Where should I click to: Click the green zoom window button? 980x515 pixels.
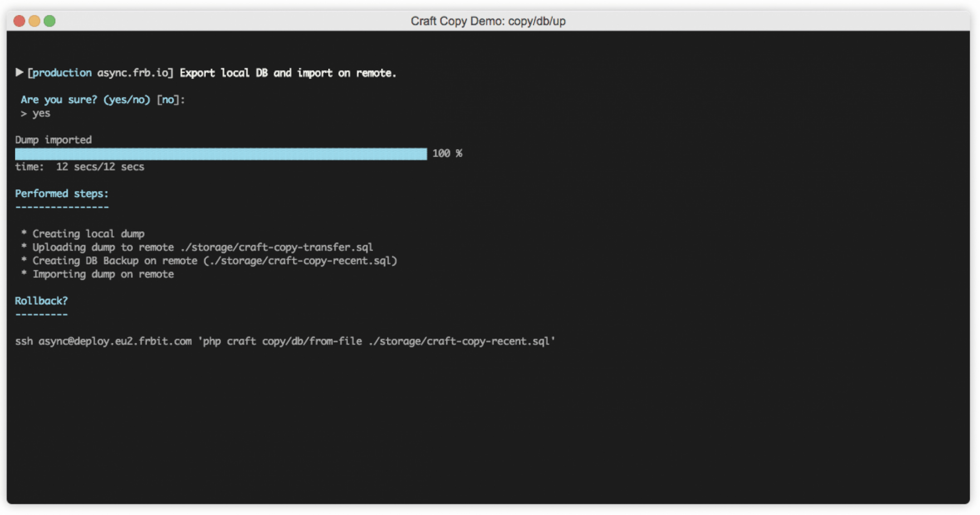[49, 21]
